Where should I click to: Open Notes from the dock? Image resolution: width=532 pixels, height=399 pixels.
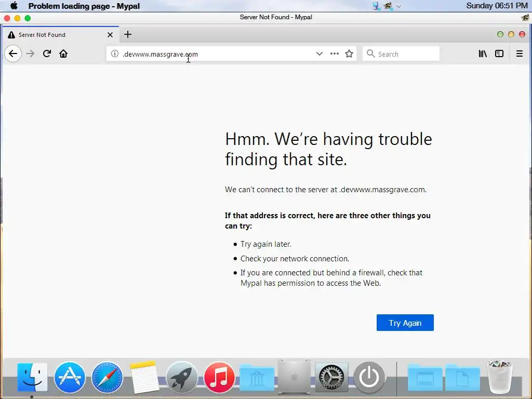point(144,377)
